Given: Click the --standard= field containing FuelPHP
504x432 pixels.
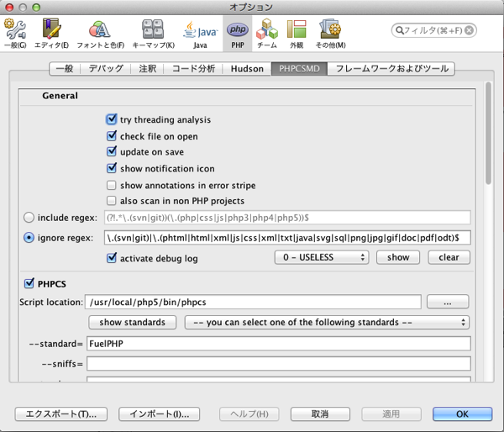Looking at the screenshot, I should [279, 344].
